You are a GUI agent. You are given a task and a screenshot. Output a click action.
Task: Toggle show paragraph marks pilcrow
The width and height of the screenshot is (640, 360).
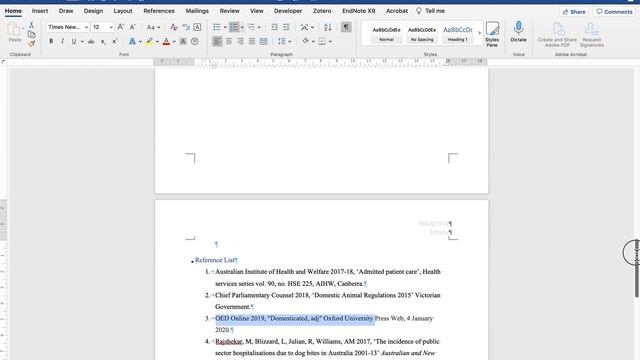(x=346, y=27)
